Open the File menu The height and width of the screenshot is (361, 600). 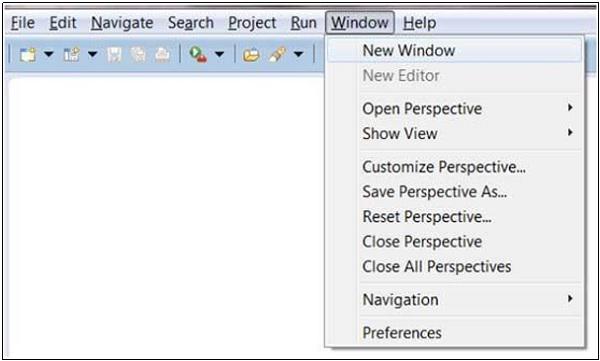tap(23, 23)
